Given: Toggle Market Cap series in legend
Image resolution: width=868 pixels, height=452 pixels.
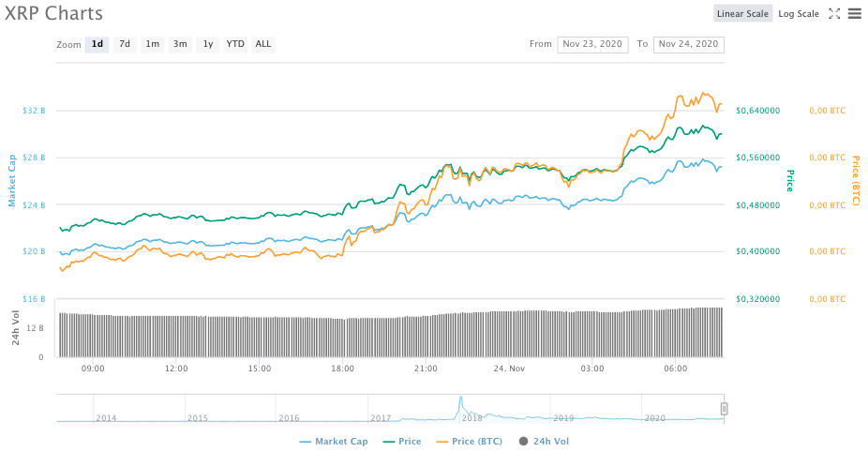Looking at the screenshot, I should (x=334, y=442).
